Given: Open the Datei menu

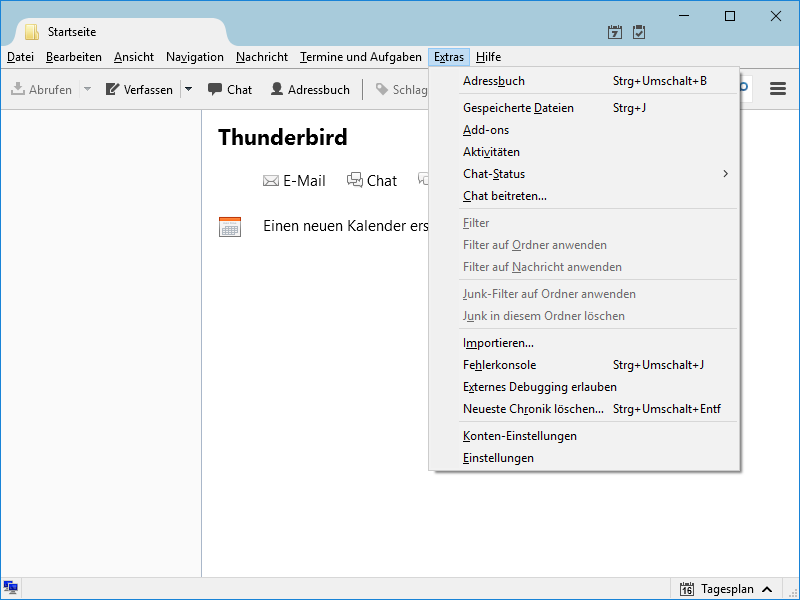Looking at the screenshot, I should pos(20,57).
